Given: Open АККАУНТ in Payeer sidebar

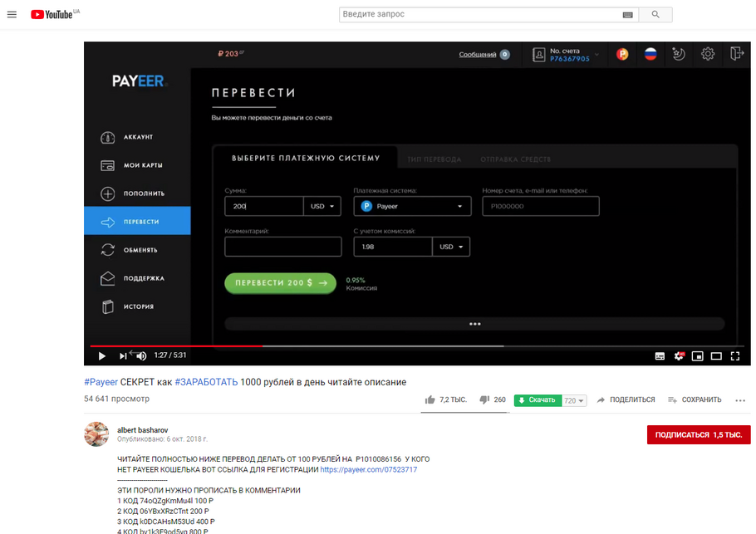Looking at the screenshot, I should point(137,137).
